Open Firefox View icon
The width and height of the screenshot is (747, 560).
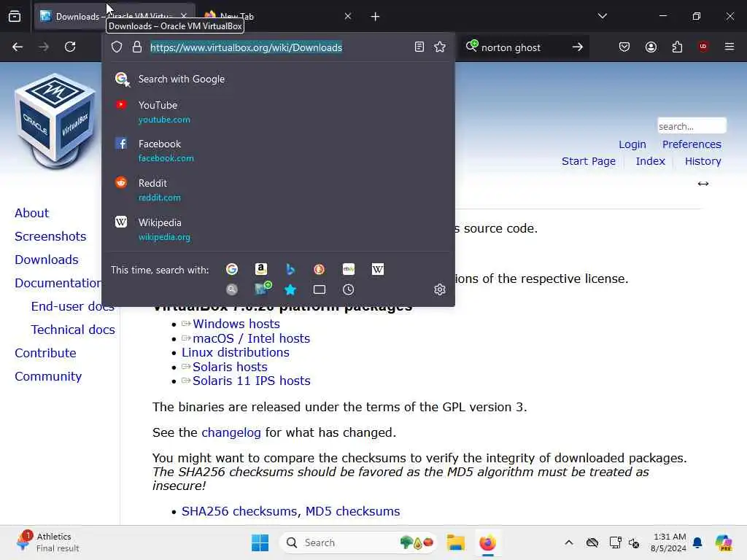pyautogui.click(x=15, y=17)
